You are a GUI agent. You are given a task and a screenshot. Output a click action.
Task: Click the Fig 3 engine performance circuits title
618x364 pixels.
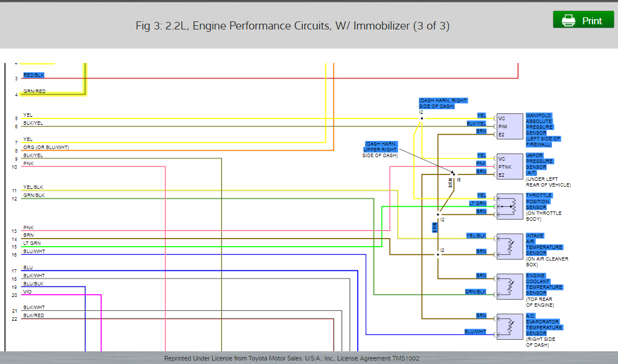click(292, 25)
